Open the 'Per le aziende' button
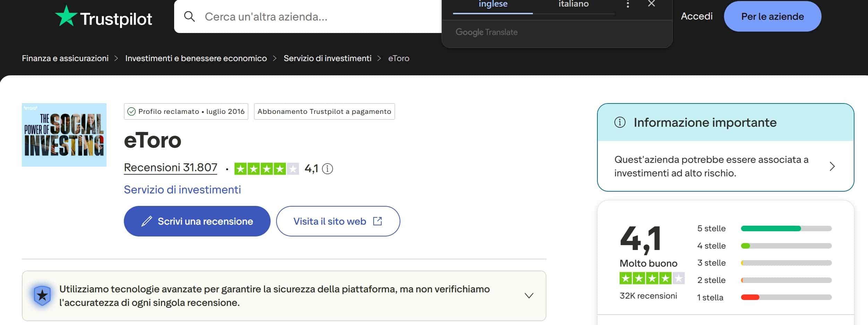Viewport: 868px width, 325px height. pos(772,16)
